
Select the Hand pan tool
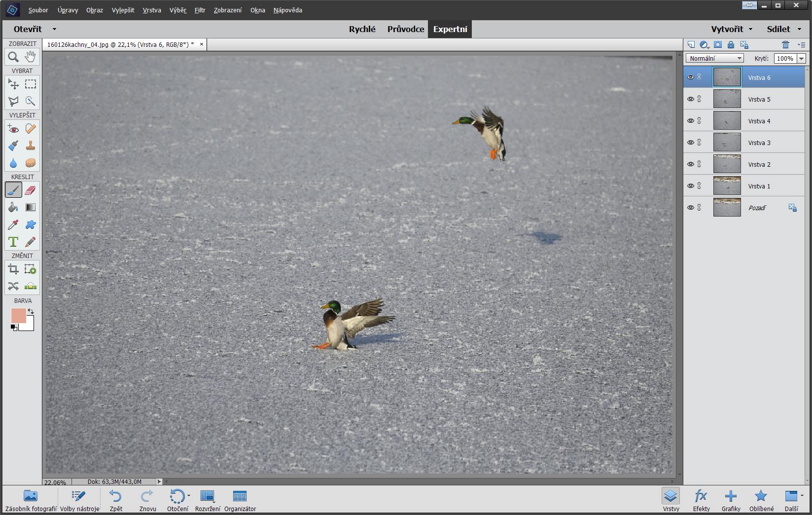click(31, 57)
